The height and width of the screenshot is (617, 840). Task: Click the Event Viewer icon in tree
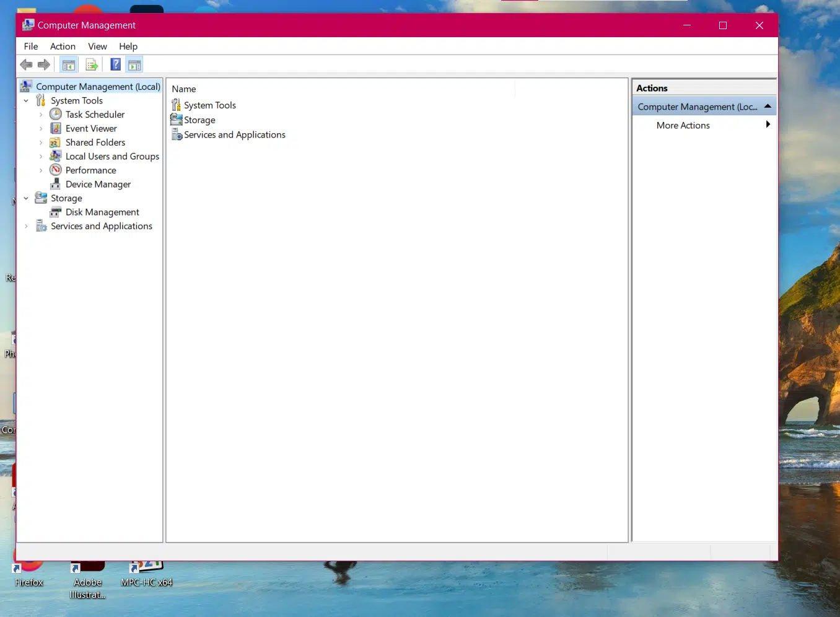(56, 128)
